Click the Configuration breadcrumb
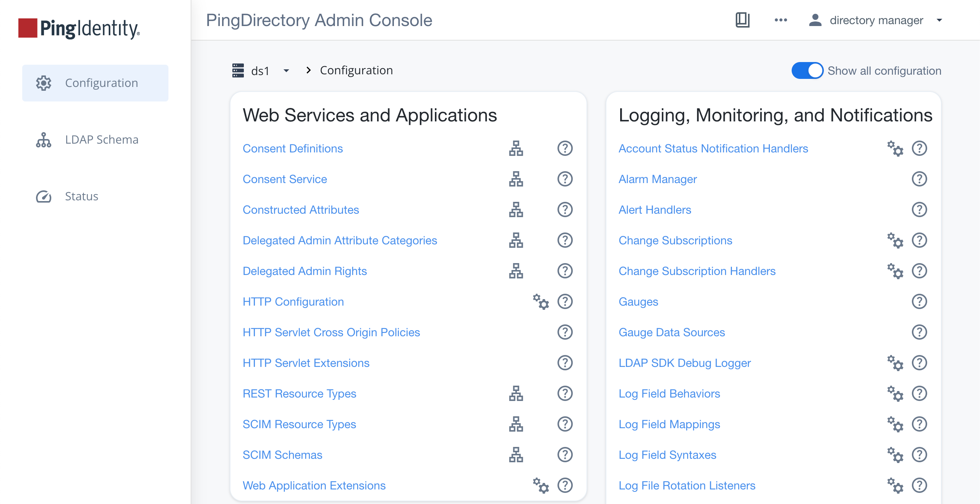 pyautogui.click(x=356, y=70)
